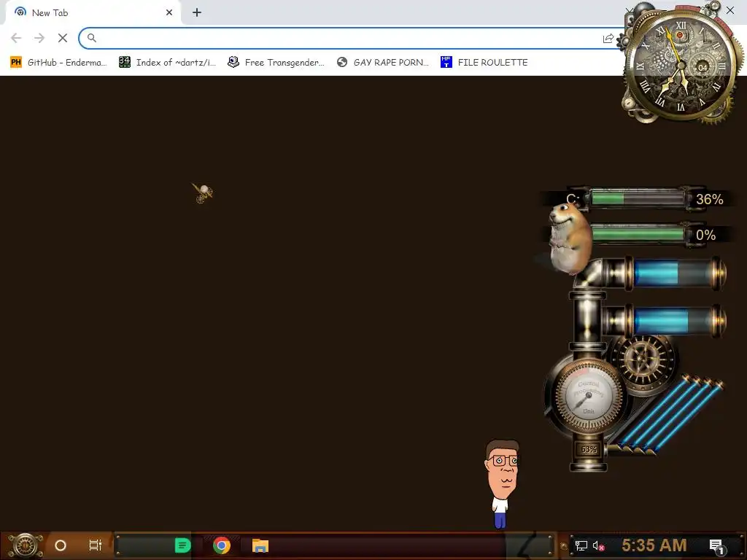This screenshot has width=747, height=560.
Task: Open the Free Transgender... bookmark
Action: 276,63
